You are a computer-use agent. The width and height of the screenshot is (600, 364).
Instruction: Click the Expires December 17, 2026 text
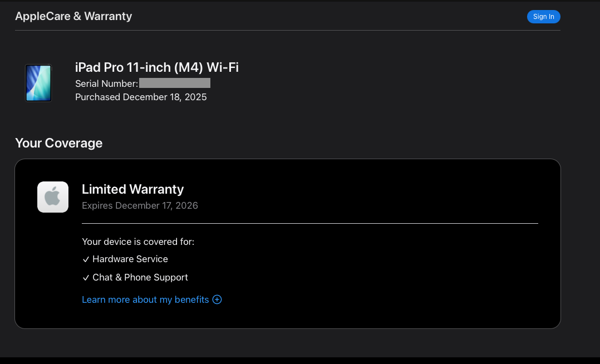coord(140,205)
